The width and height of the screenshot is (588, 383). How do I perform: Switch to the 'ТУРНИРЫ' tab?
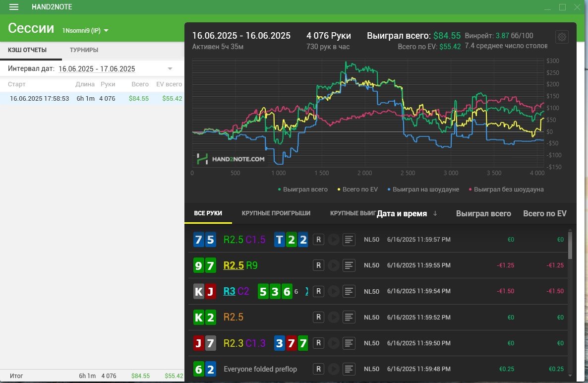coord(84,50)
